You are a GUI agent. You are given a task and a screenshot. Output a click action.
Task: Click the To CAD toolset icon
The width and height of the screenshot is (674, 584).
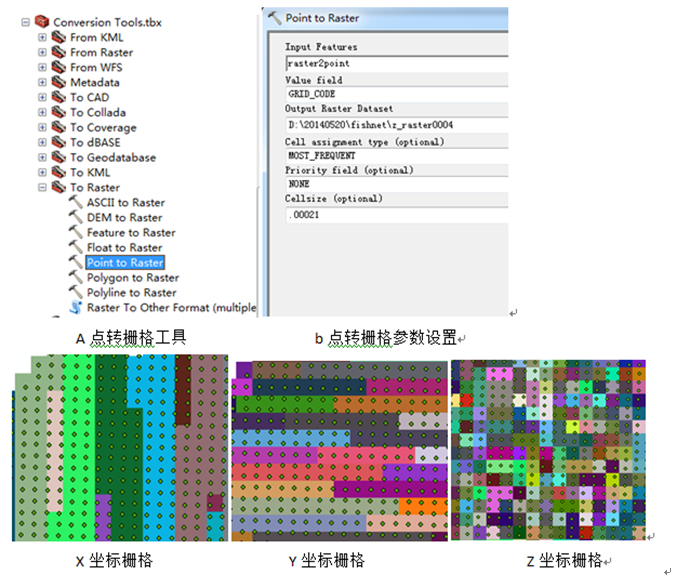pos(59,97)
